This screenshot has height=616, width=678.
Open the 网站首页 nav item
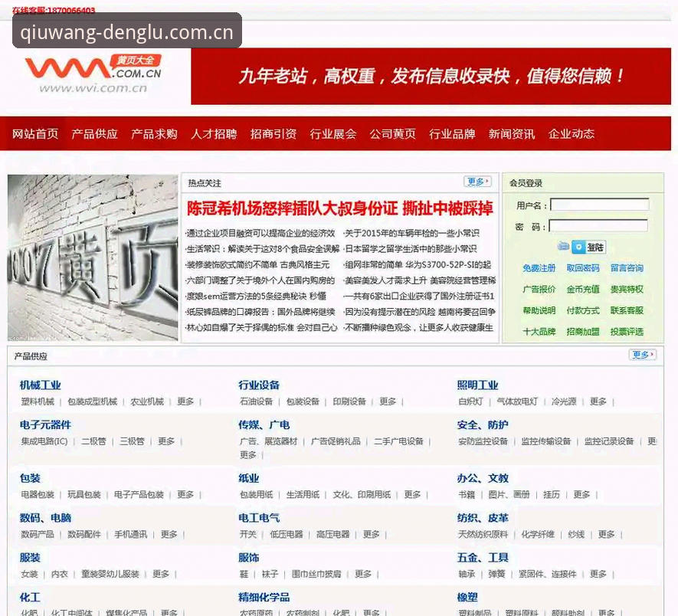point(35,133)
